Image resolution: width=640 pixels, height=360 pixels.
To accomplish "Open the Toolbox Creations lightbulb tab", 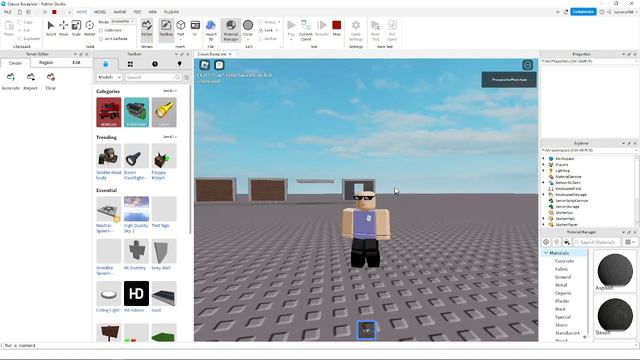I will [179, 64].
